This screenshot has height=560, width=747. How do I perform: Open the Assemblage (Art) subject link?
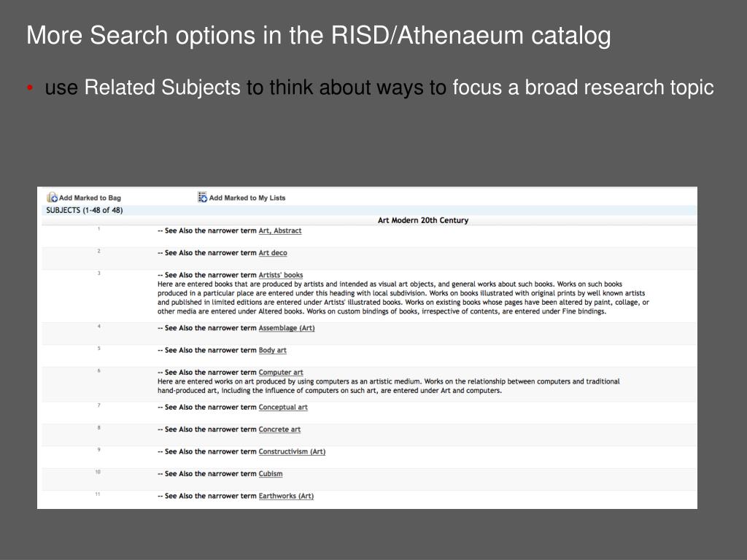(287, 328)
